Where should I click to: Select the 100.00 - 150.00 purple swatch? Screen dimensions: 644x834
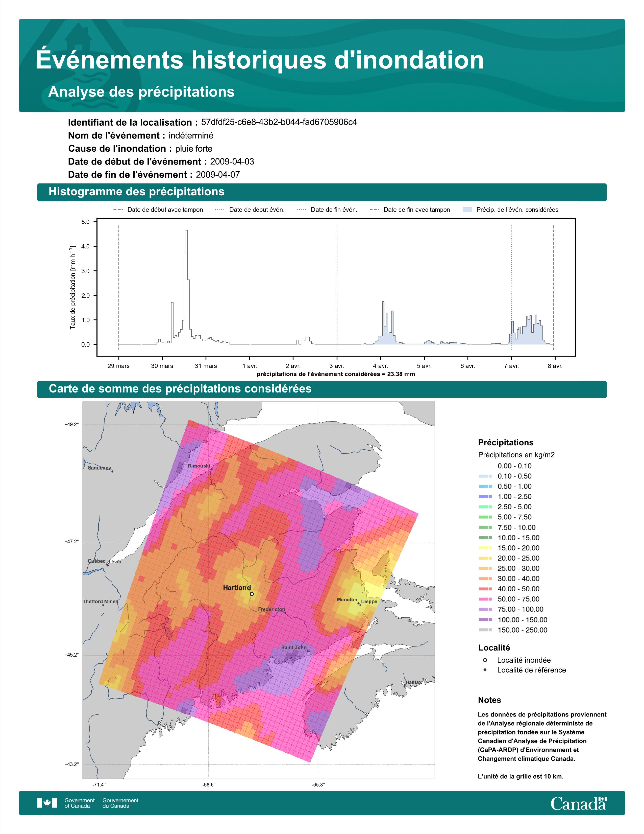pos(485,620)
